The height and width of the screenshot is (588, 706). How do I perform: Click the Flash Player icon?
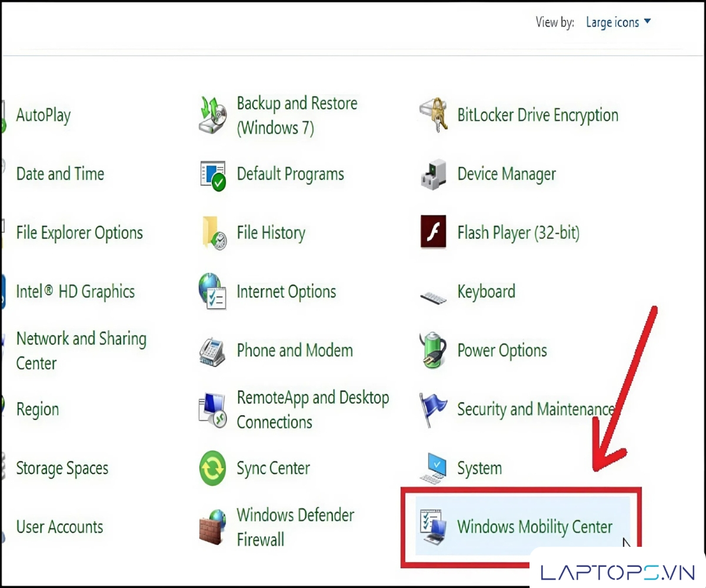click(434, 232)
